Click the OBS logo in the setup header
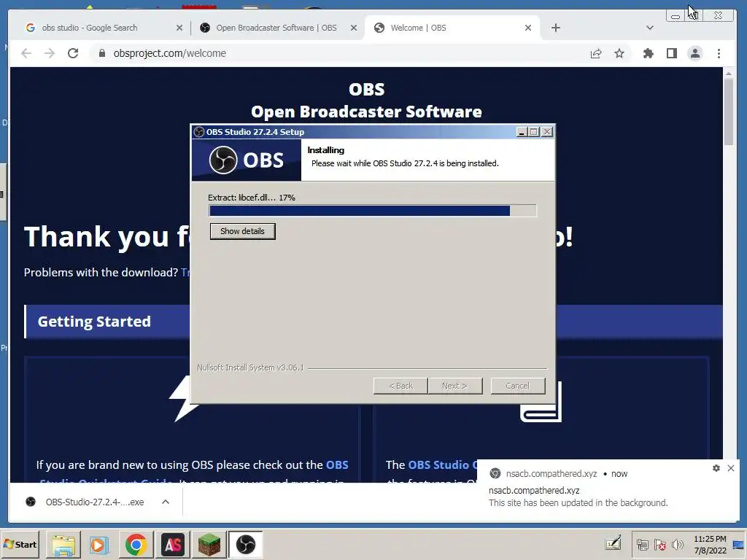The width and height of the screenshot is (747, 560). (x=247, y=160)
